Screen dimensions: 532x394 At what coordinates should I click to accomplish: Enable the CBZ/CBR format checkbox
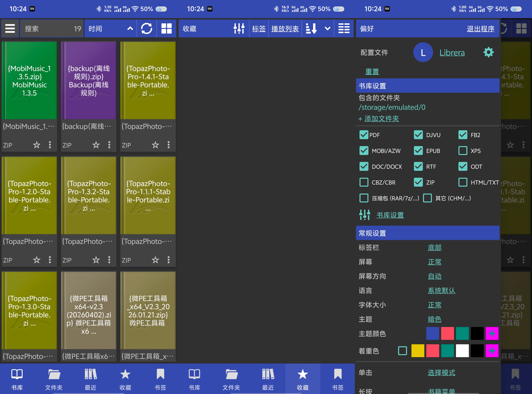[363, 182]
